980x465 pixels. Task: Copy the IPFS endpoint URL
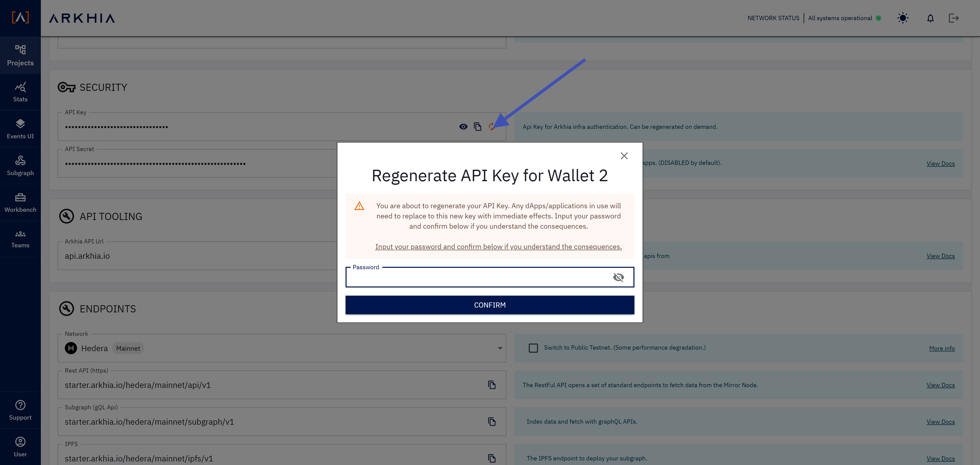[492, 458]
